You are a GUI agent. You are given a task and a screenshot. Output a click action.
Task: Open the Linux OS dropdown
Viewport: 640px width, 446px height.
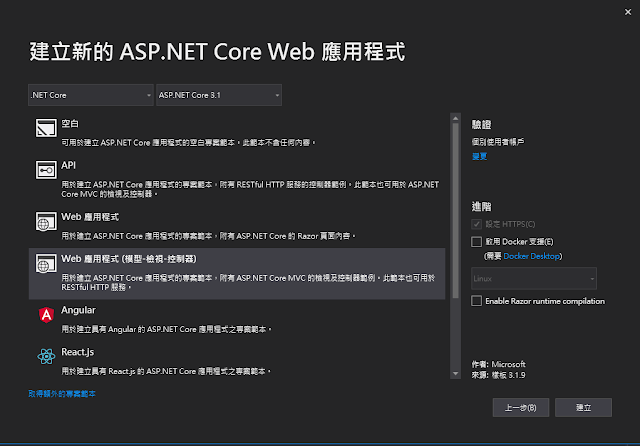pos(534,278)
